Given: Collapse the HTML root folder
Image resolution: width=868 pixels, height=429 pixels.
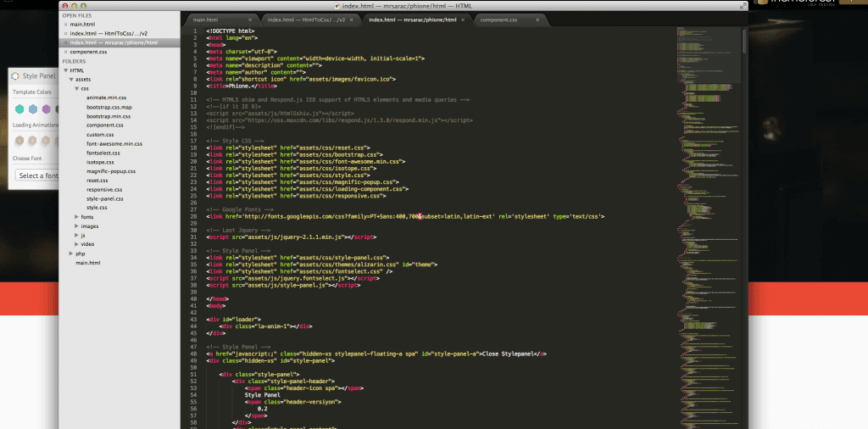Looking at the screenshot, I should click(66, 70).
